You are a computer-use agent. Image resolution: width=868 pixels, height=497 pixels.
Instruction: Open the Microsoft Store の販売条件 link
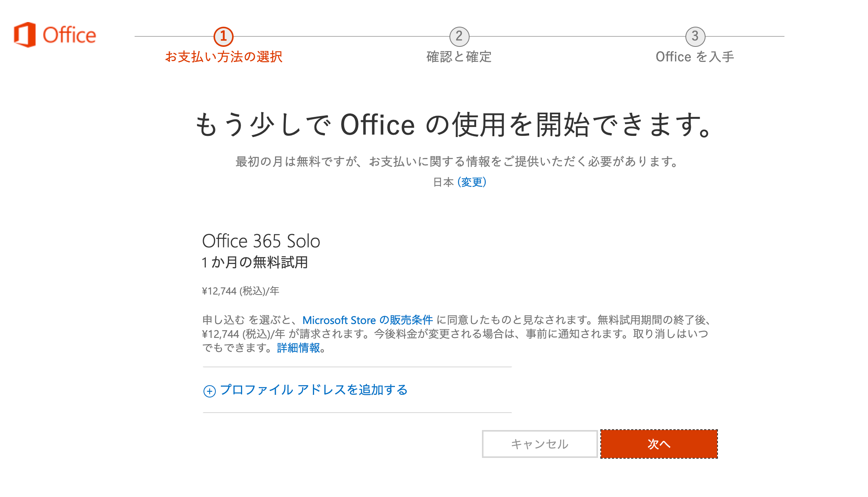367,320
